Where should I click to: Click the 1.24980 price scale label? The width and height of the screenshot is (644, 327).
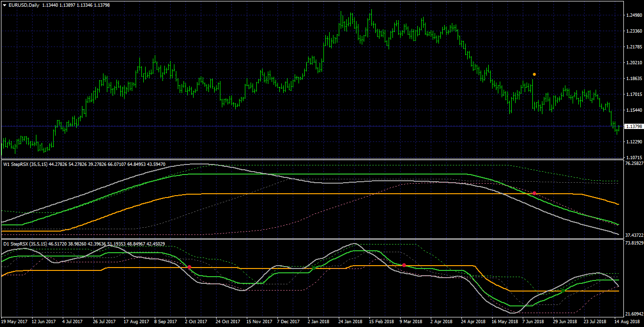point(633,15)
